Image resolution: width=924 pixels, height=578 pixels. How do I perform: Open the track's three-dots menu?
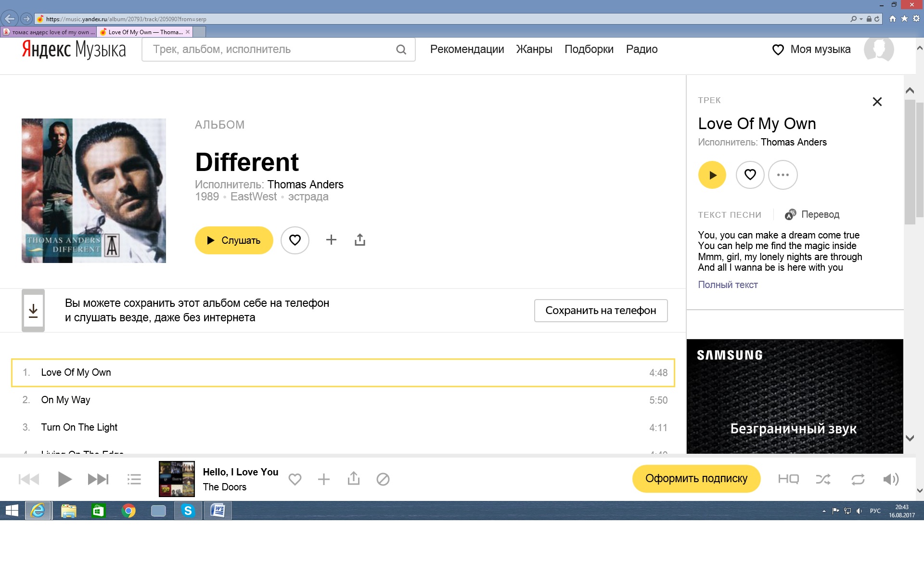(783, 175)
